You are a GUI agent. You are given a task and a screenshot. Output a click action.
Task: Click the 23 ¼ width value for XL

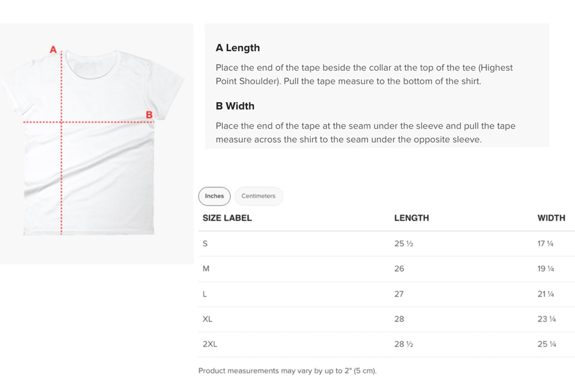[x=547, y=319]
